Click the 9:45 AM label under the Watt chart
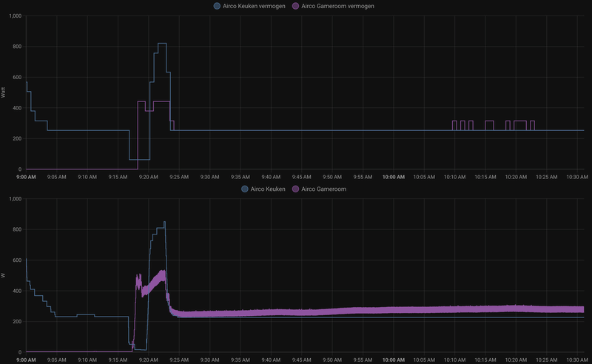Screen dimensions: 592x364 click(x=301, y=177)
